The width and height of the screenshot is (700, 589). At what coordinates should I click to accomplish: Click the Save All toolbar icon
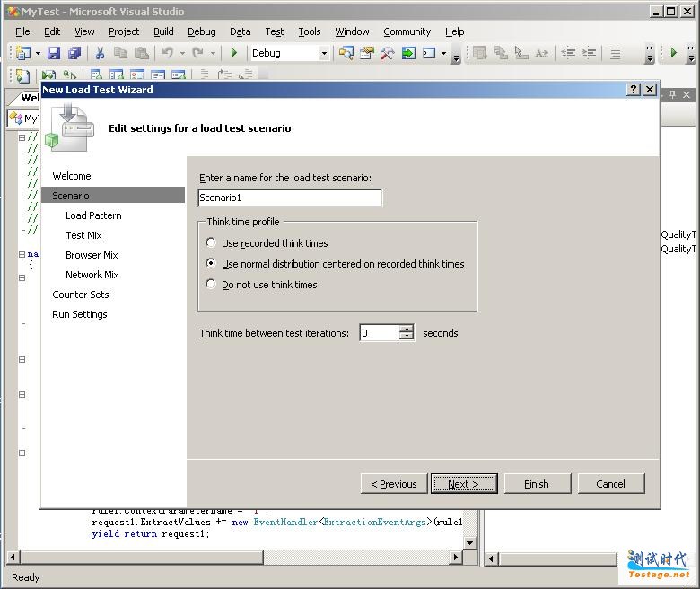click(74, 54)
